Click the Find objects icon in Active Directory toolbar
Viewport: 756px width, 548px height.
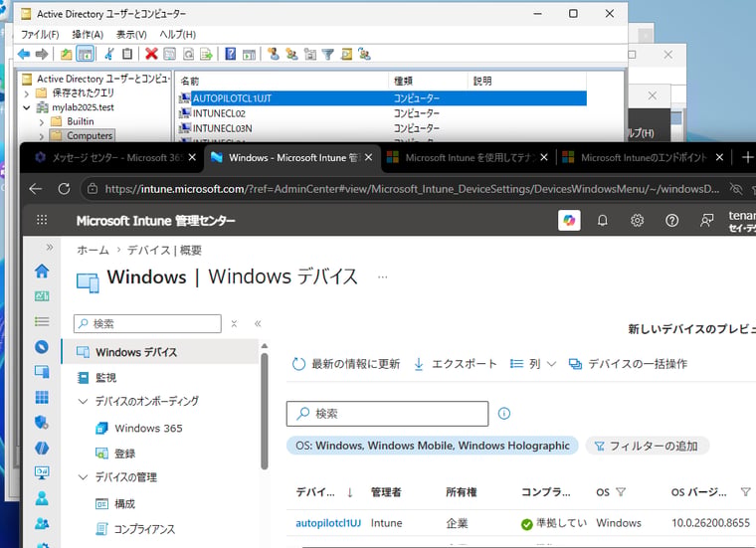[x=346, y=54]
